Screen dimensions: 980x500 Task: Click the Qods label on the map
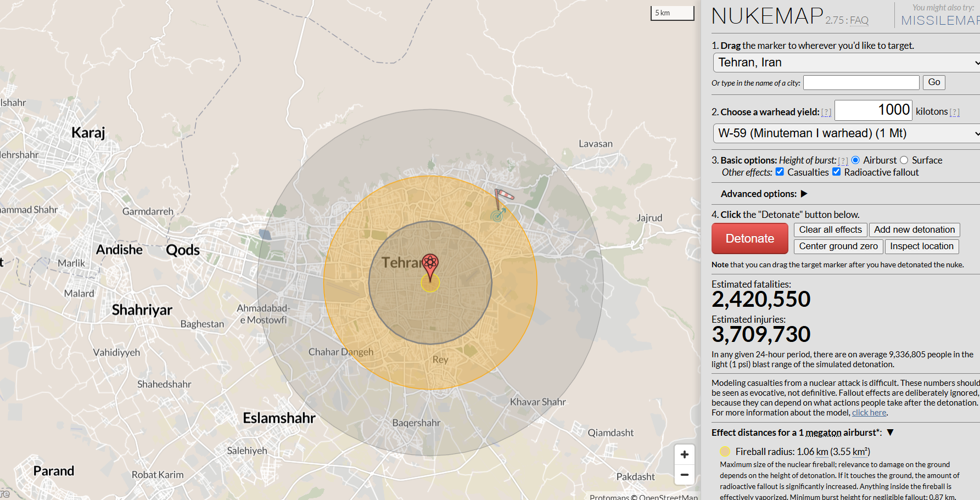183,250
